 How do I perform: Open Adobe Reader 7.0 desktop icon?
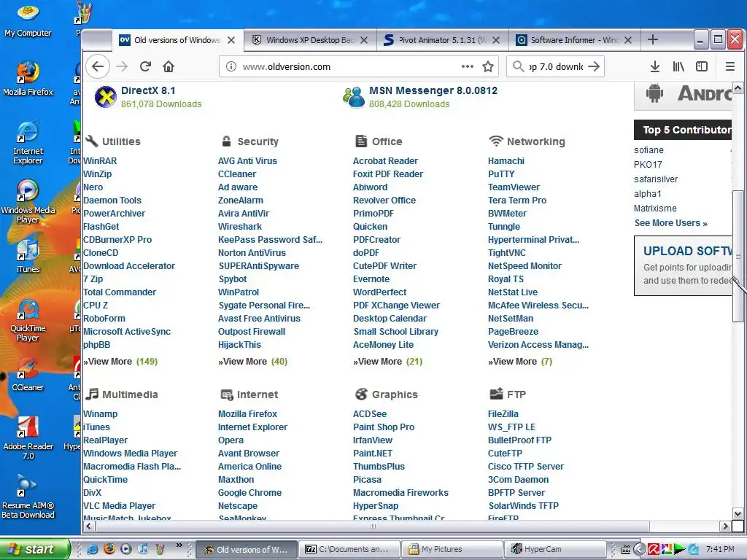point(28,438)
